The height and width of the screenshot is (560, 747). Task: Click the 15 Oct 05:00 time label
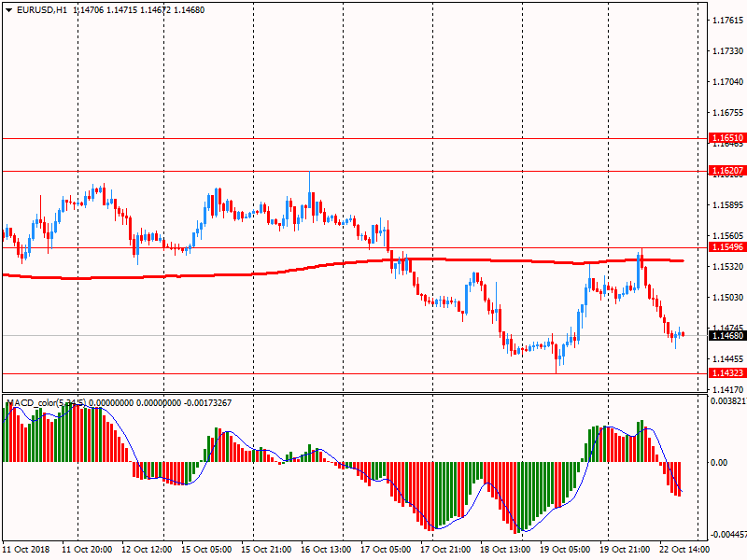(207, 551)
